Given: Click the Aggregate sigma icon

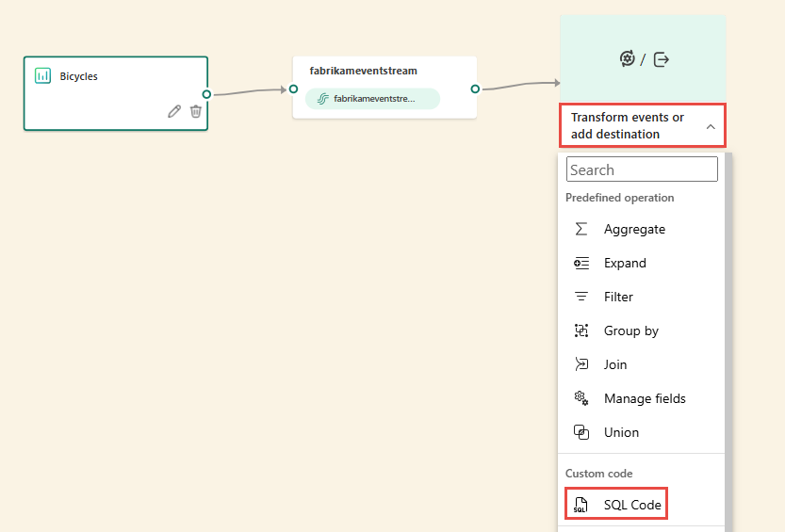Looking at the screenshot, I should [581, 229].
